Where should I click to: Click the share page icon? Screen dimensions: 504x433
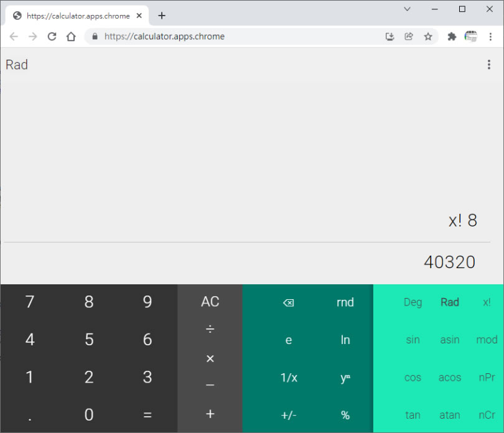(x=409, y=37)
